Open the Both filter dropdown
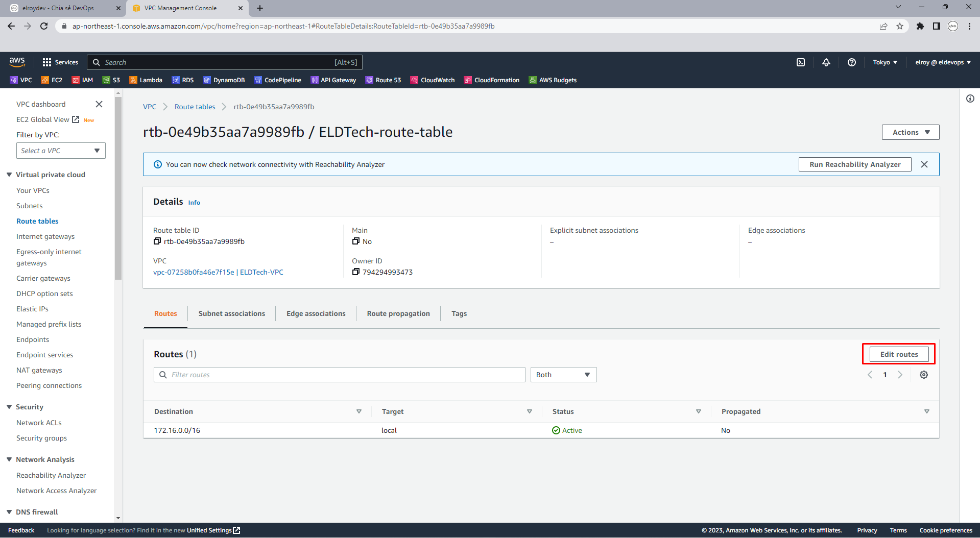Screen dimensions: 980x538 coord(563,375)
